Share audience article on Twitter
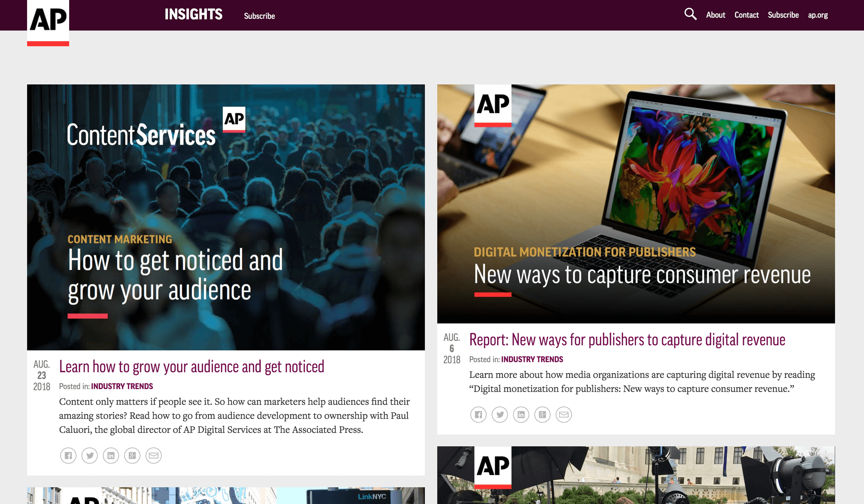The width and height of the screenshot is (864, 504). 90,456
